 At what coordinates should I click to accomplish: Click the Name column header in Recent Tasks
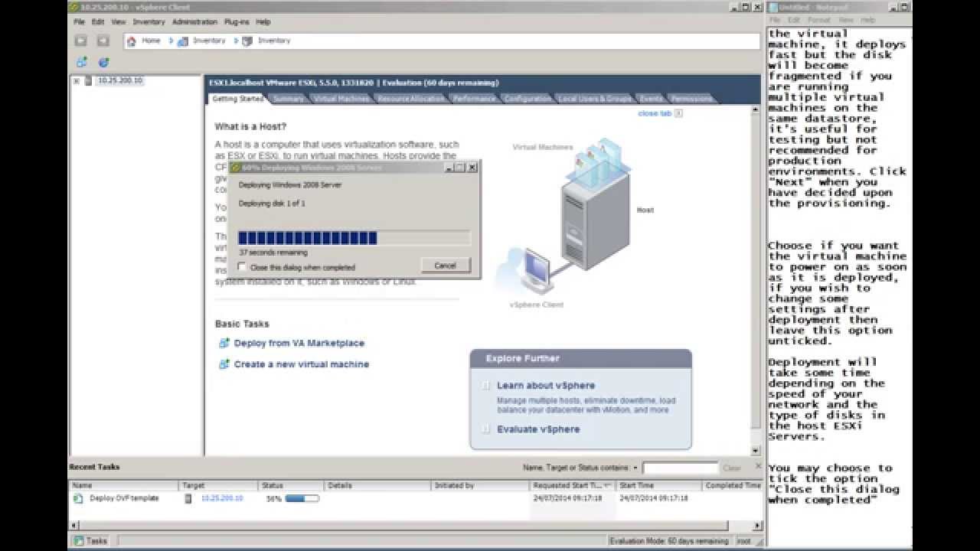coord(124,485)
